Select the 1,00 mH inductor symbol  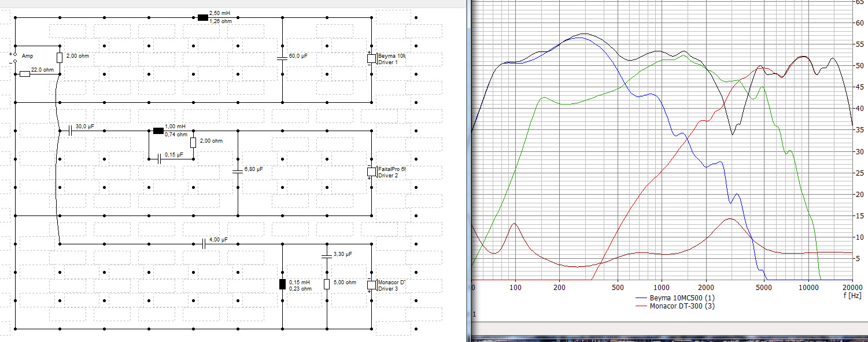(x=158, y=131)
